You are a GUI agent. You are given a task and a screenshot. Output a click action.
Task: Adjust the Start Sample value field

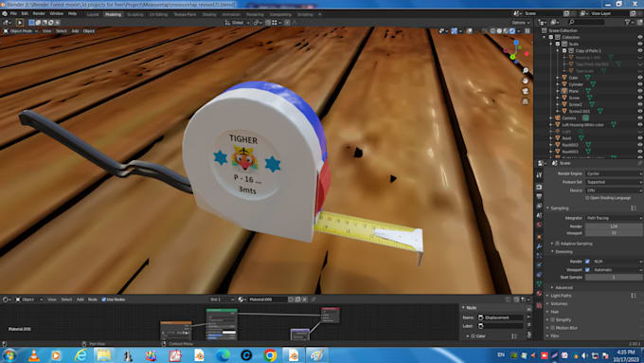pos(614,277)
